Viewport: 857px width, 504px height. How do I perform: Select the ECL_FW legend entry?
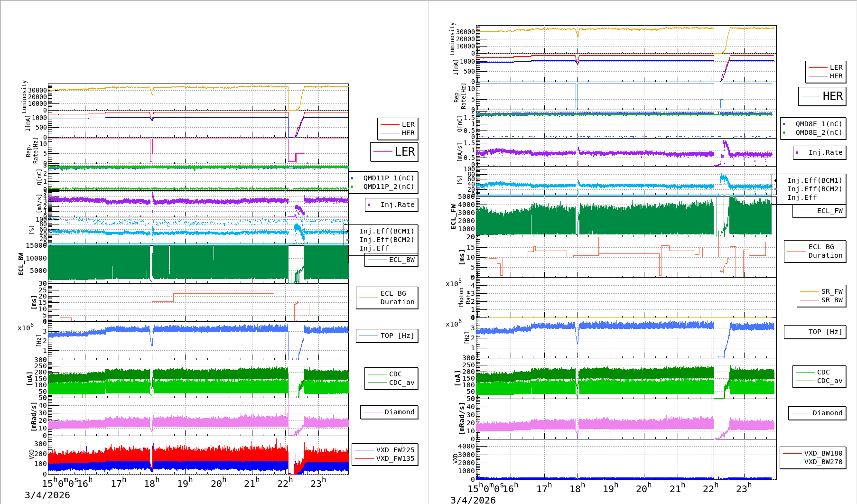(x=820, y=211)
